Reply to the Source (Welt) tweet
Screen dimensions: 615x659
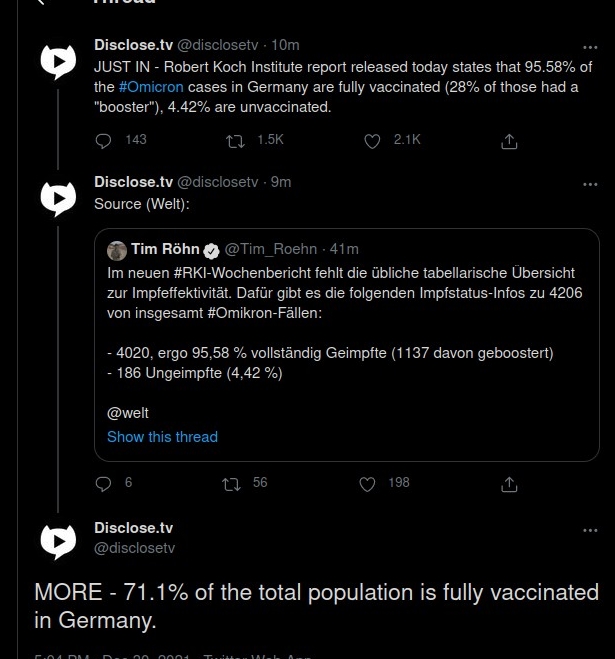103,484
